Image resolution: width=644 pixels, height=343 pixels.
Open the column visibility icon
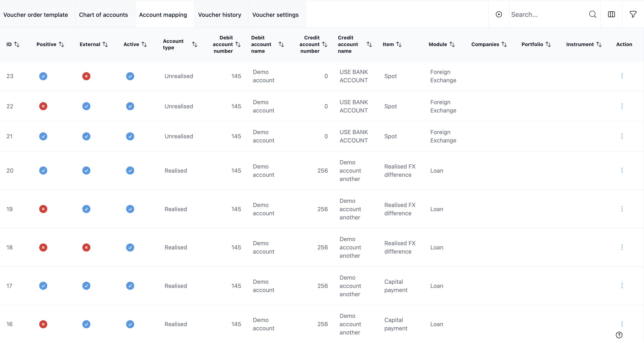pos(611,14)
